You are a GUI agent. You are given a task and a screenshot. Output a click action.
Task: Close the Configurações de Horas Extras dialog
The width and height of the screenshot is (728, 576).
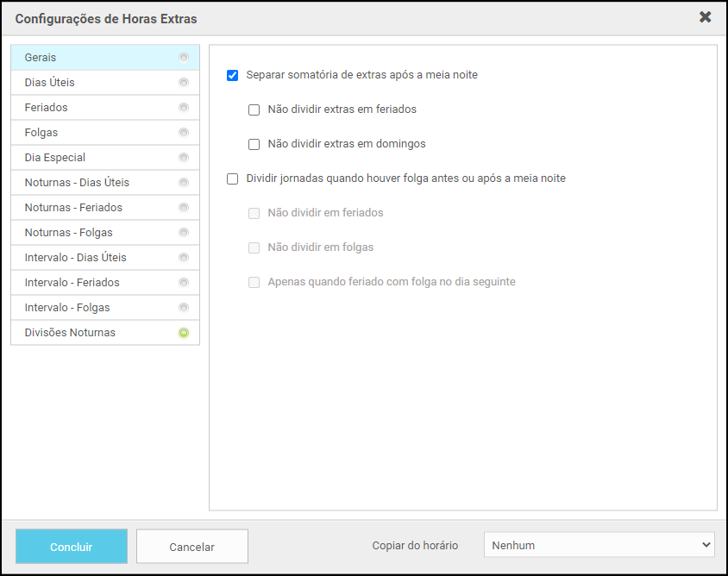705,17
